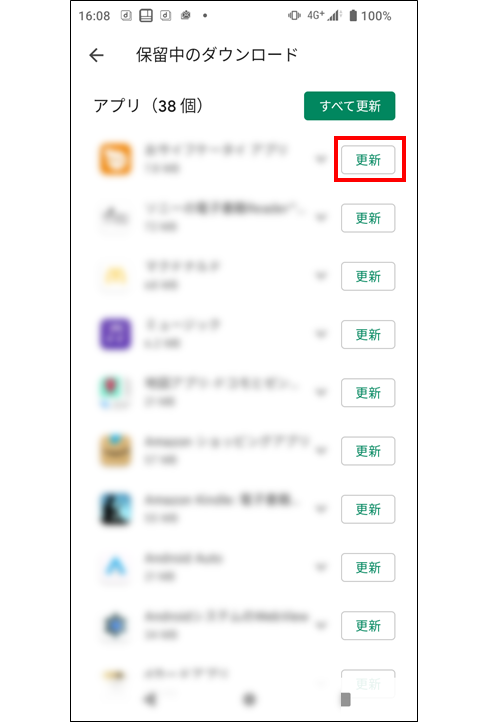Open the purple music app icon
This screenshot has height=722, width=496.
pyautogui.click(x=116, y=334)
